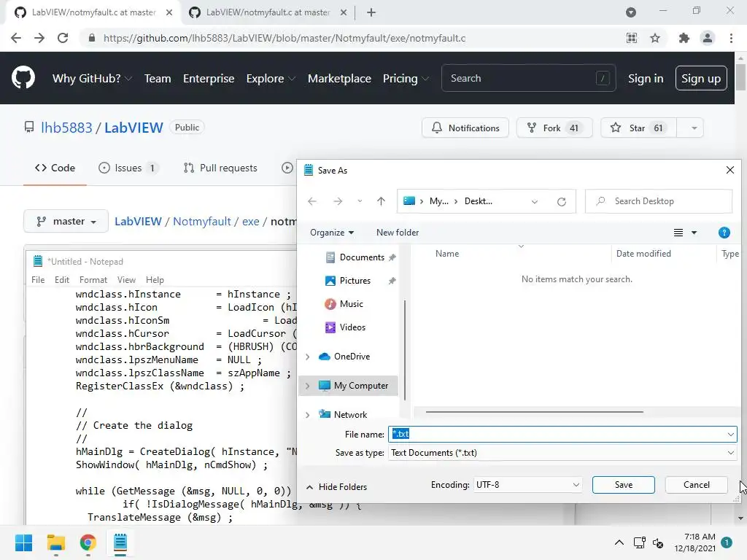Open Windows Start menu

pos(23,542)
